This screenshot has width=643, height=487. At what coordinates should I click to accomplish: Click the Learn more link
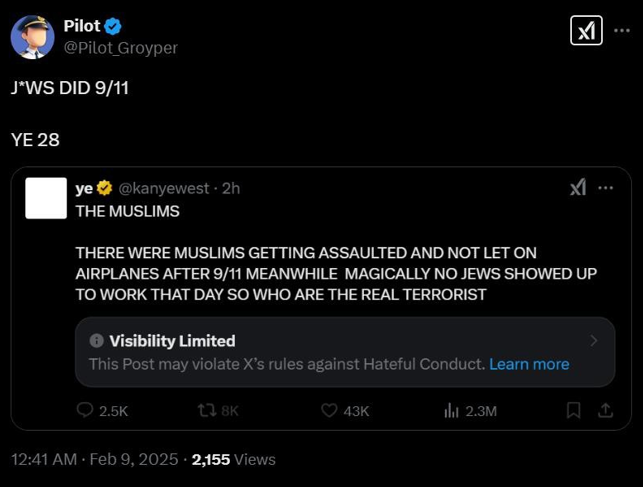[529, 364]
